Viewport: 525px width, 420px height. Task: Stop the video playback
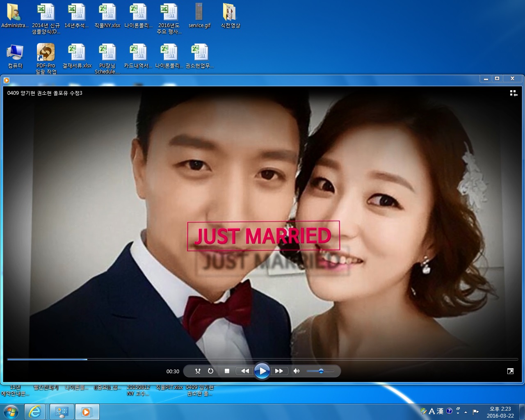click(x=227, y=371)
